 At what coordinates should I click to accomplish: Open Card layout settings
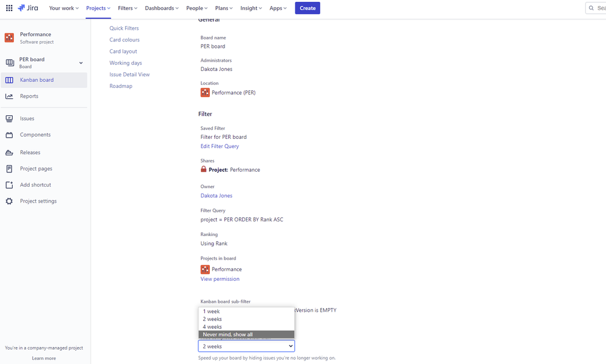pos(123,52)
